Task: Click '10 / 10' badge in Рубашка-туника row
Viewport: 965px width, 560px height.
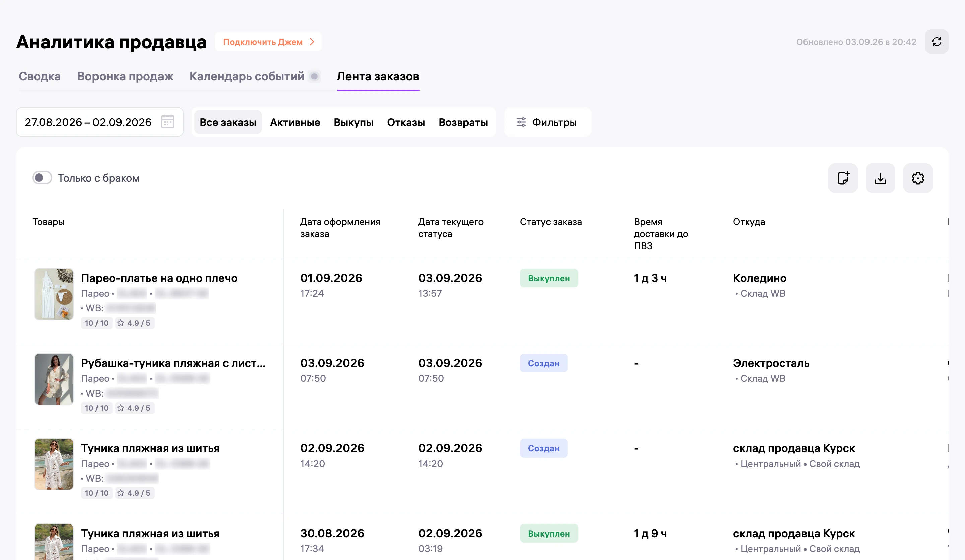Action: [x=96, y=408]
